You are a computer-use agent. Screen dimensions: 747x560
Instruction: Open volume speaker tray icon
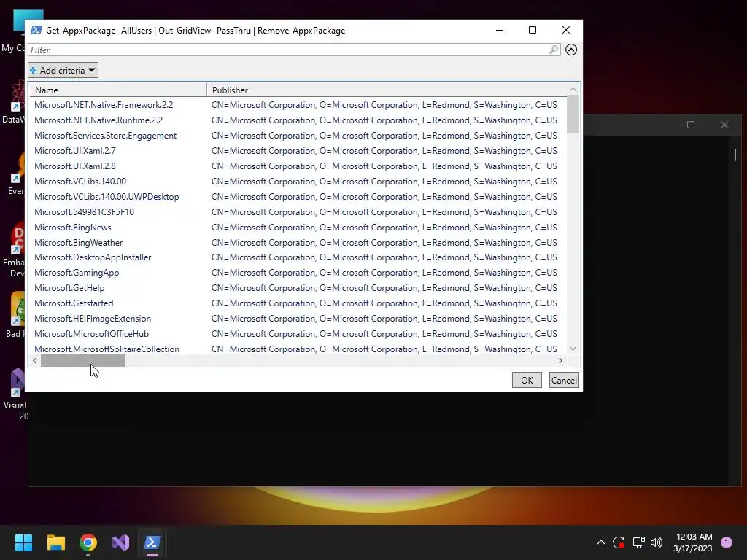(657, 542)
